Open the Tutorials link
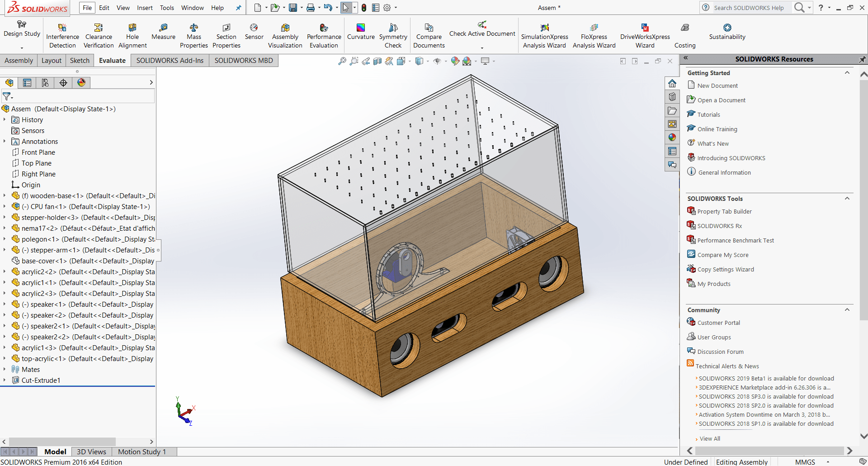868x466 pixels. (708, 114)
